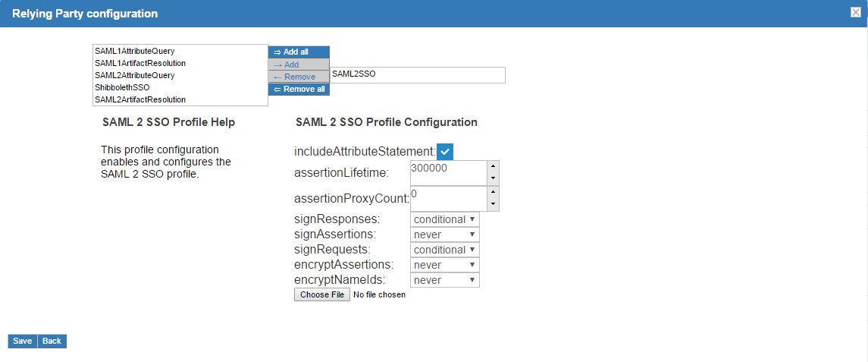
Task: Expand the signRequests dropdown
Action: click(x=444, y=250)
